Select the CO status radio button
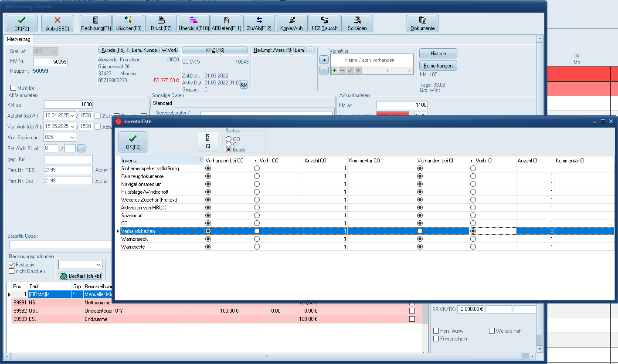The height and width of the screenshot is (364, 618). click(228, 139)
